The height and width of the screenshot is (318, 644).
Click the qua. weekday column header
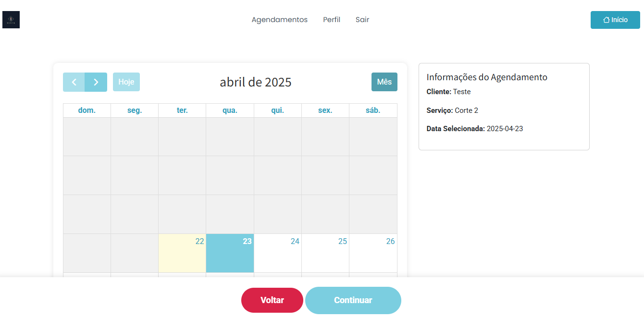[230, 110]
